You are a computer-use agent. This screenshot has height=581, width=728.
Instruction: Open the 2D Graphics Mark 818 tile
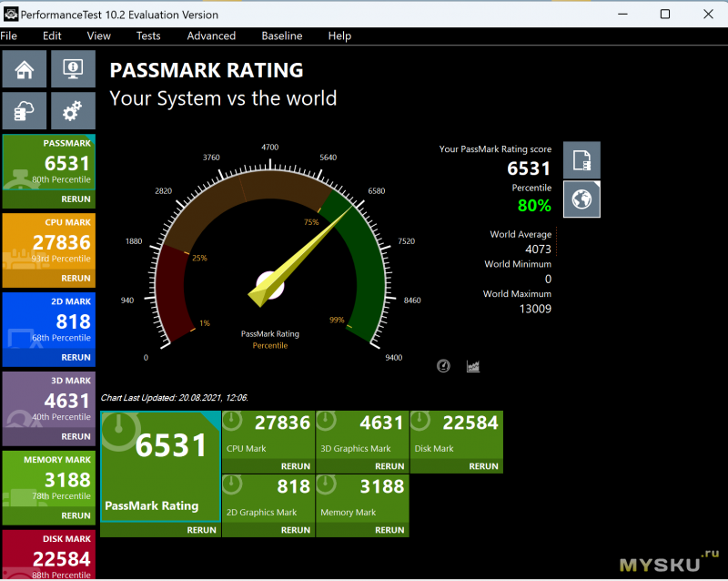point(268,499)
